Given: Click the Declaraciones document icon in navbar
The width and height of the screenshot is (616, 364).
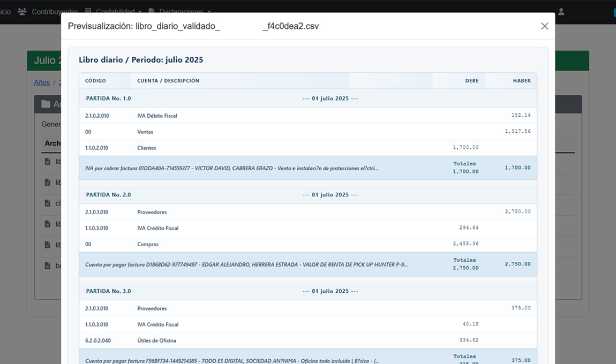Looking at the screenshot, I should [x=152, y=11].
